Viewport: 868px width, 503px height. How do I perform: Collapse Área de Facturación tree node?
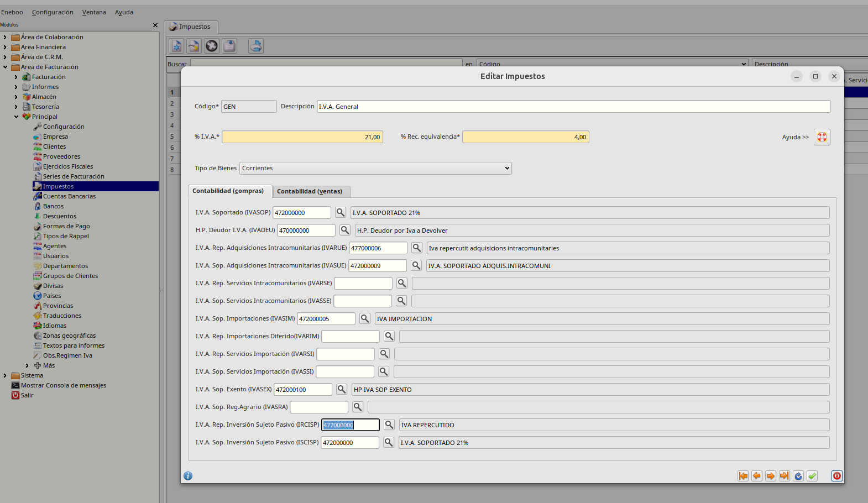(x=5, y=67)
